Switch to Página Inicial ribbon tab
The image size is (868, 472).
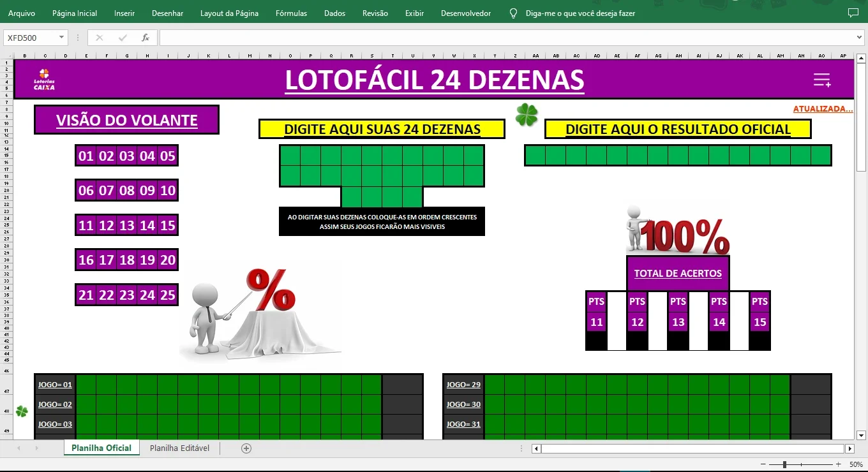[75, 13]
